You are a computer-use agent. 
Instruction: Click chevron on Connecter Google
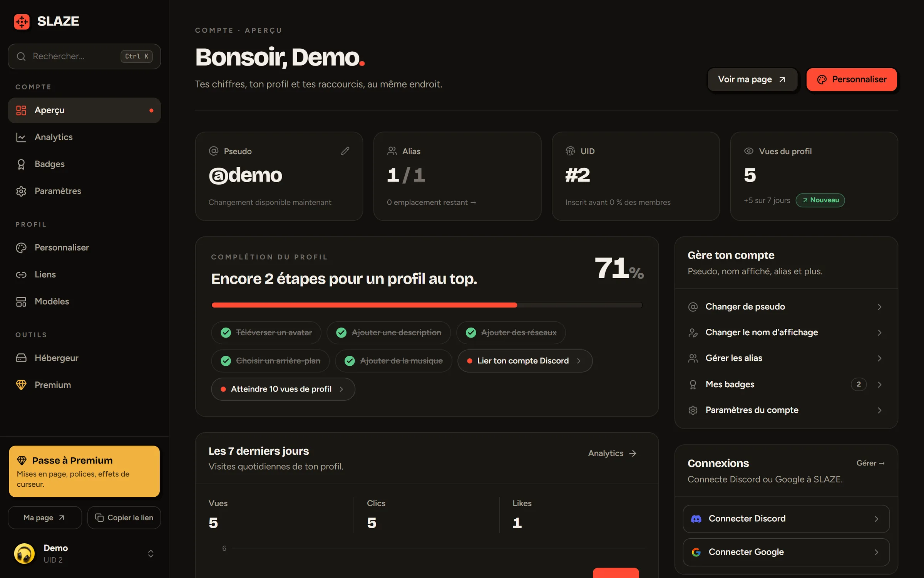pos(876,552)
